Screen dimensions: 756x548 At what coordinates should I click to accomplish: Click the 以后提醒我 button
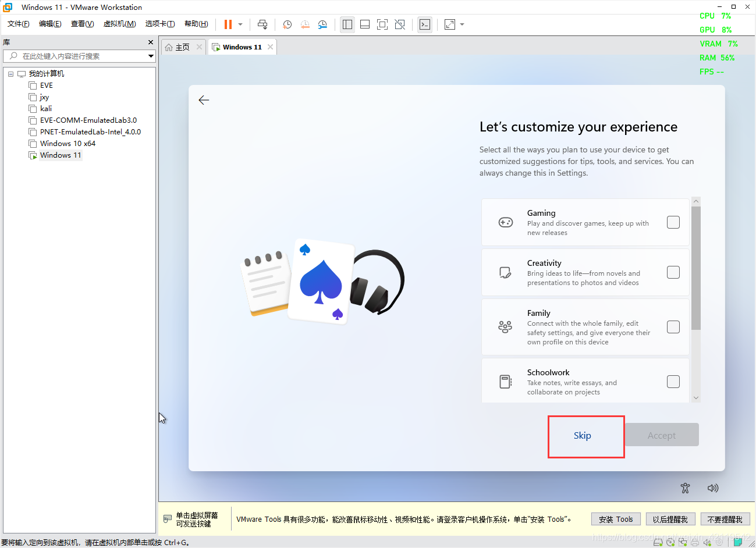pyautogui.click(x=670, y=519)
